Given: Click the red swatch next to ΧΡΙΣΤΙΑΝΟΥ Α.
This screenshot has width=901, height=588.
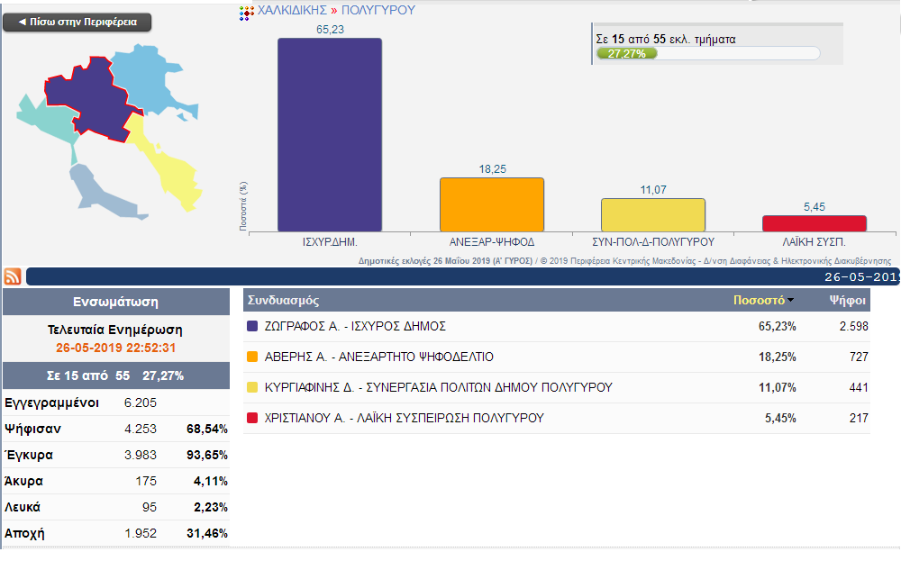Looking at the screenshot, I should [252, 419].
